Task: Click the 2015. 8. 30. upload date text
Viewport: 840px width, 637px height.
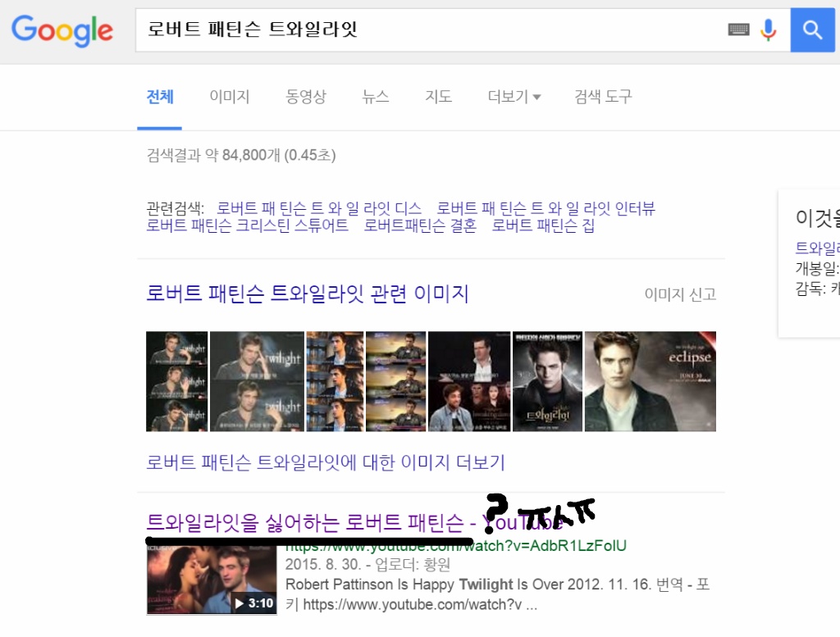Action: (322, 565)
